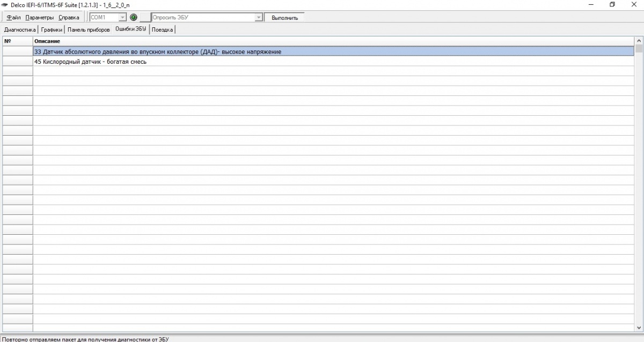
Task: Switch to the Графики tab
Action: pos(52,29)
